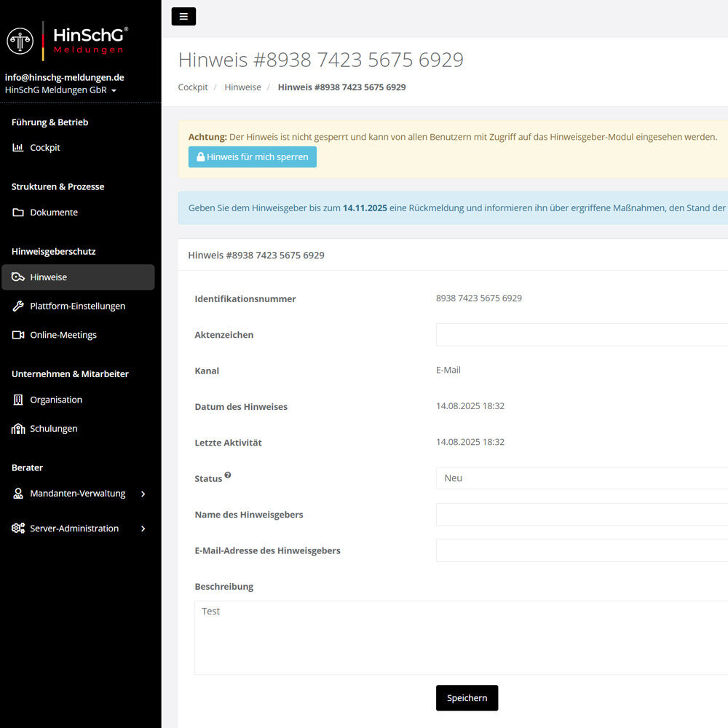This screenshot has width=728, height=728.
Task: Click the HinSchG Meldungen logo
Action: 67,40
